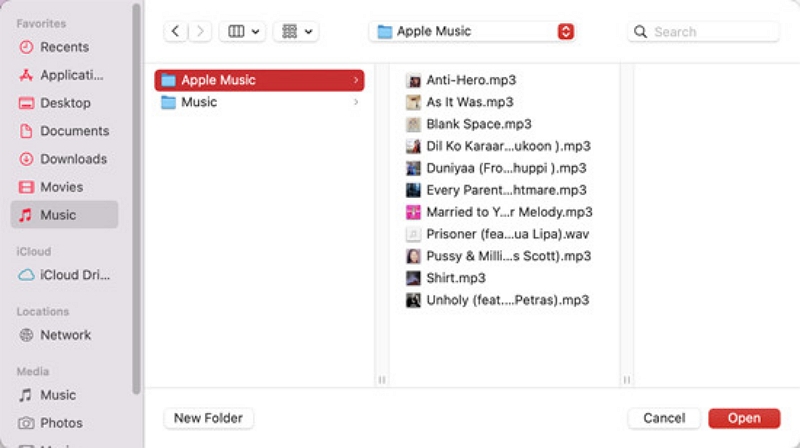This screenshot has width=800, height=448.
Task: Select the Duniyaa mp3 file
Action: 496,168
